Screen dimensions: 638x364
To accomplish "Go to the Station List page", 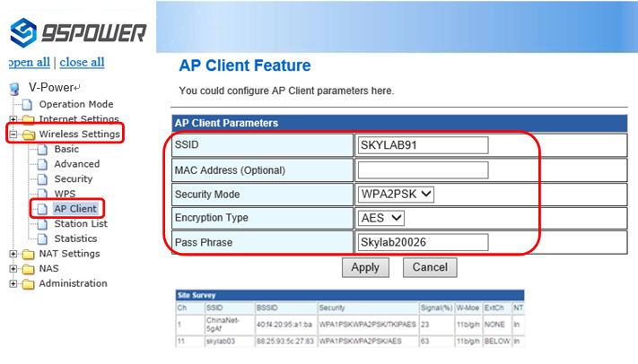I will pos(80,224).
